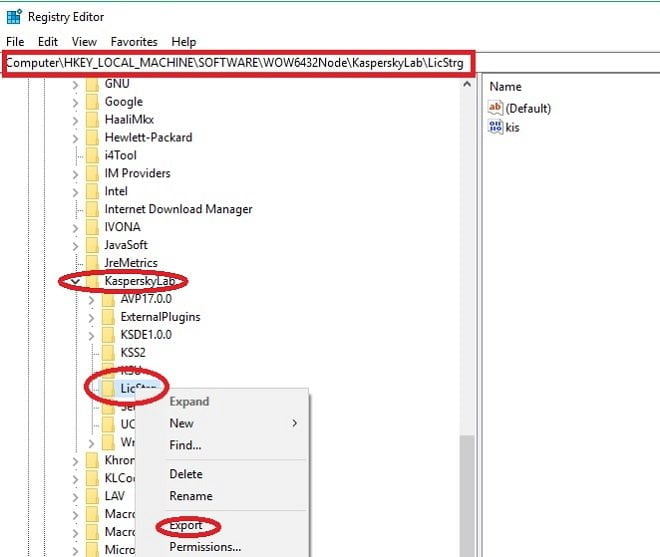Image resolution: width=660 pixels, height=557 pixels.
Task: Click the tree pane vertical scrollbar thumb
Action: pyautogui.click(x=467, y=496)
